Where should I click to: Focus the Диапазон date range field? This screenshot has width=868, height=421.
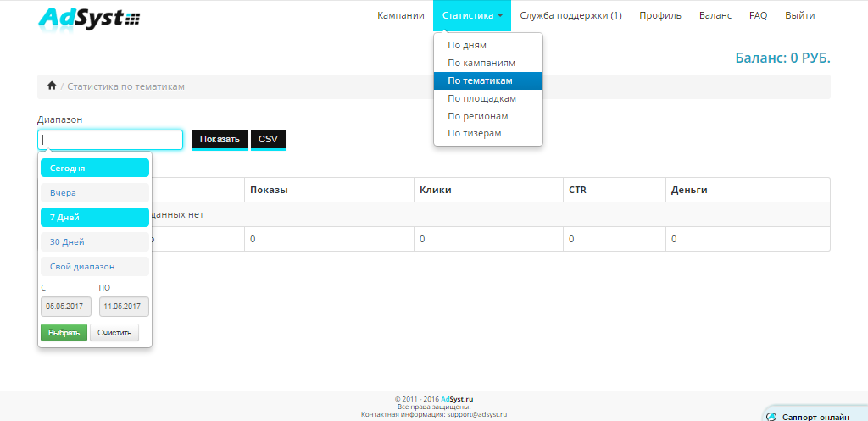click(x=110, y=140)
